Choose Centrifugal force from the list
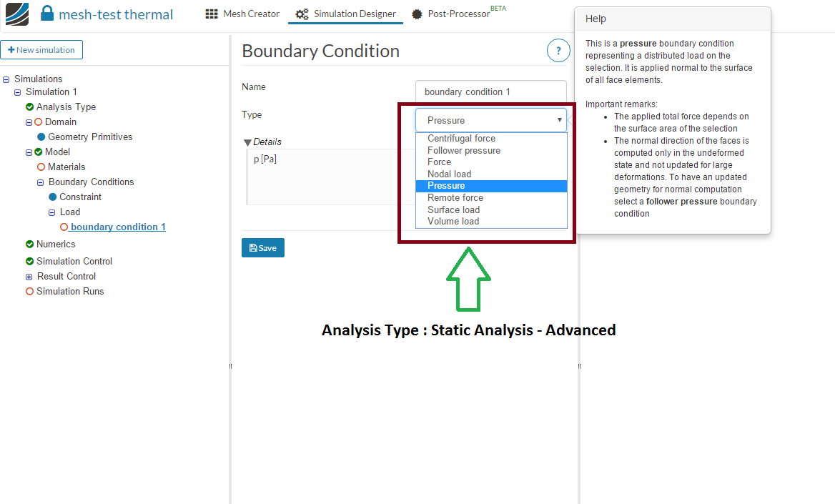The height and width of the screenshot is (504, 835). [491, 139]
